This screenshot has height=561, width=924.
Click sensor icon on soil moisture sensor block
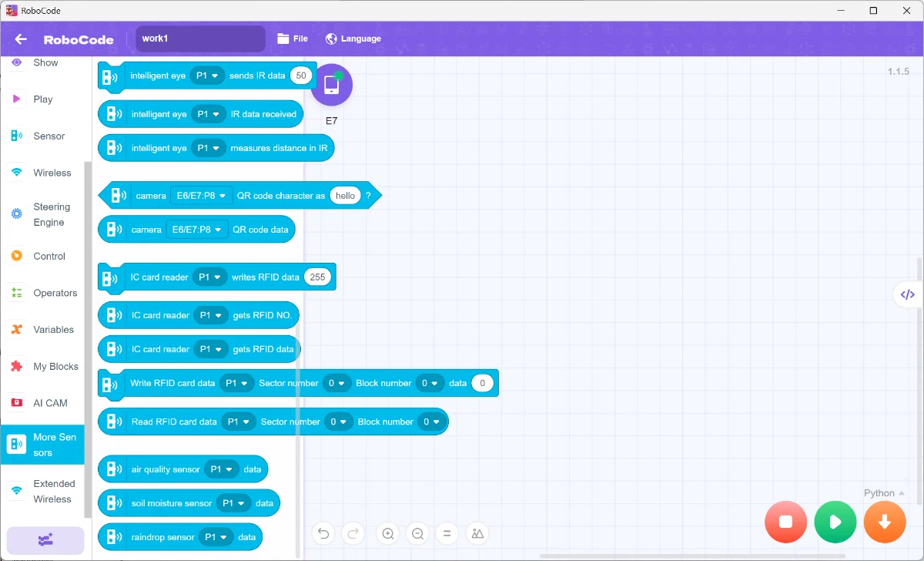[x=113, y=503]
